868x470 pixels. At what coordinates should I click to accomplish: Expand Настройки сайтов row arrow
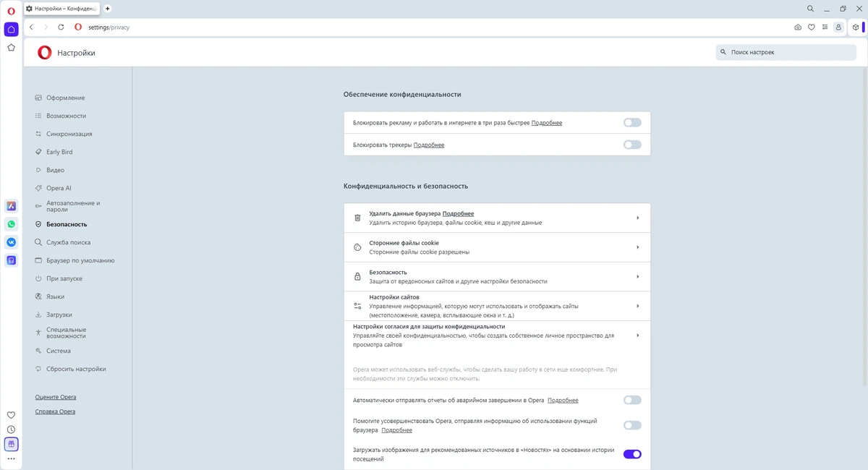(x=637, y=306)
